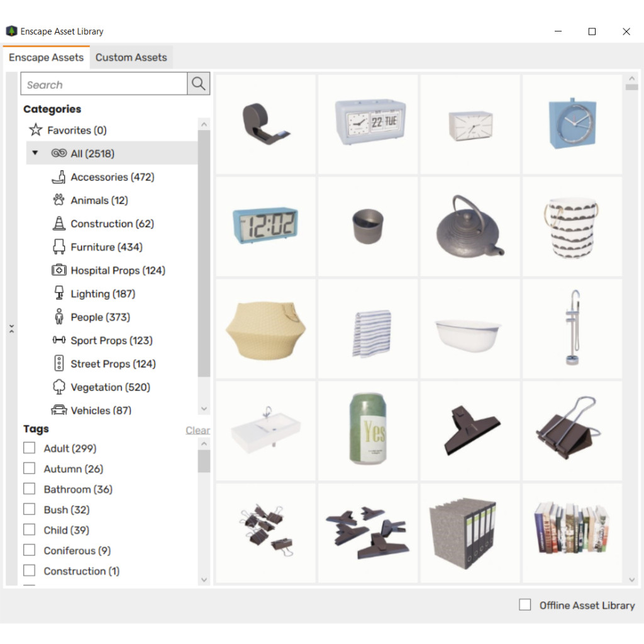Tick the Child (39) tag checkbox
The height and width of the screenshot is (644, 644).
pyautogui.click(x=29, y=530)
